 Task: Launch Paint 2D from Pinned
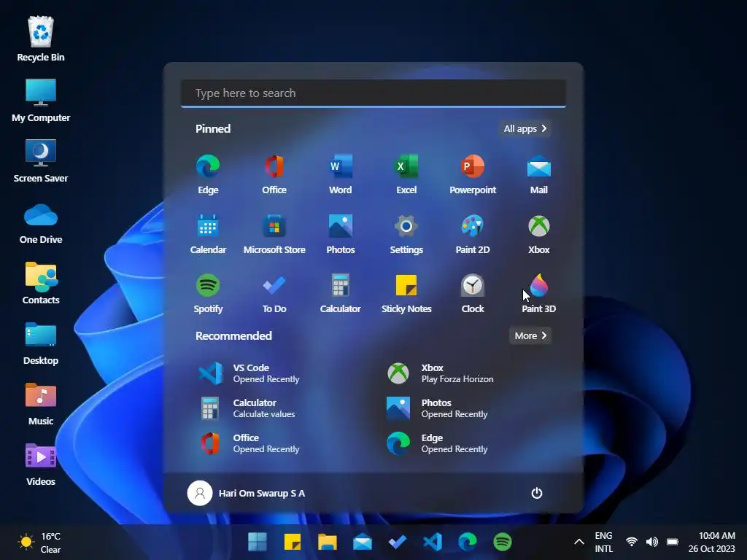[473, 234]
